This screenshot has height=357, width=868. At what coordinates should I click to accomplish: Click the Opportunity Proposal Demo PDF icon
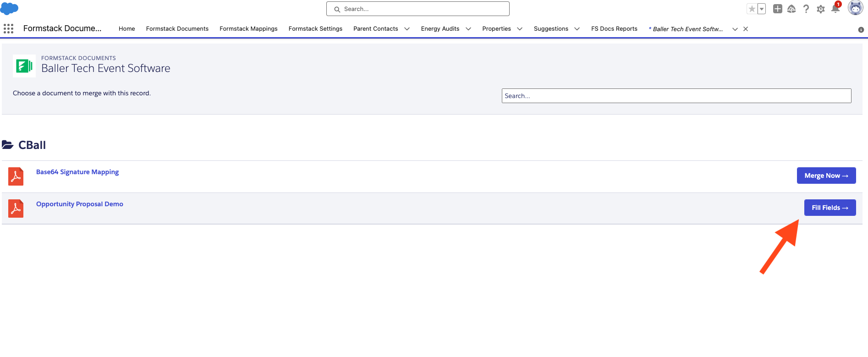[16, 209]
